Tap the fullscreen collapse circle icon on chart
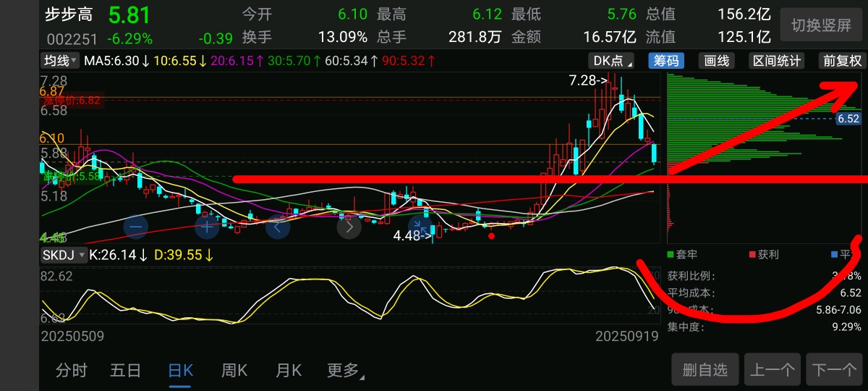Screen dimensions: 868x391 coord(420,227)
